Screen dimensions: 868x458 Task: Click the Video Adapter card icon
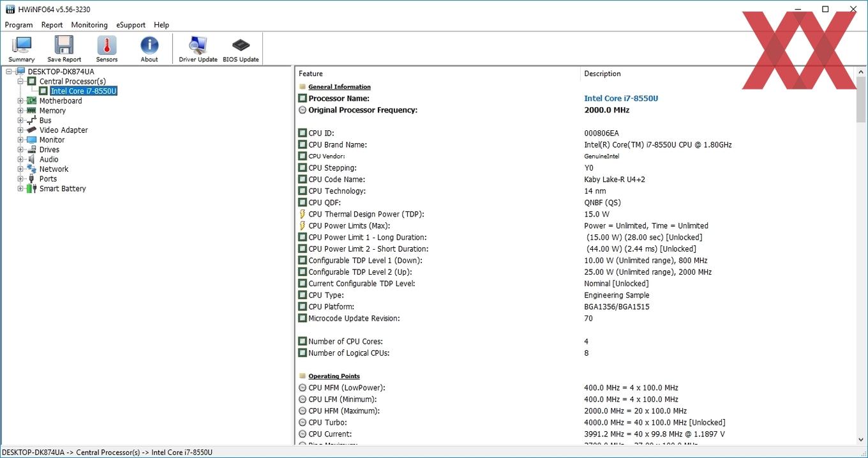[31, 130]
